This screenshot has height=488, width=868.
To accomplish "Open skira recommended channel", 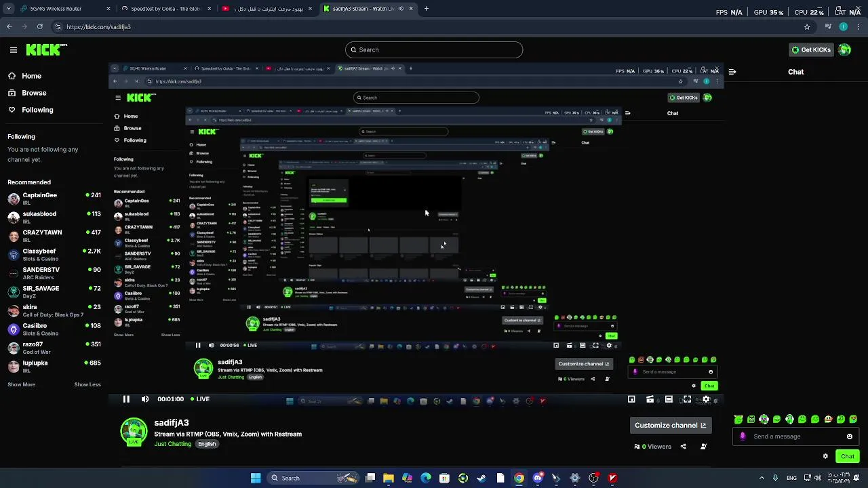I will (54, 310).
